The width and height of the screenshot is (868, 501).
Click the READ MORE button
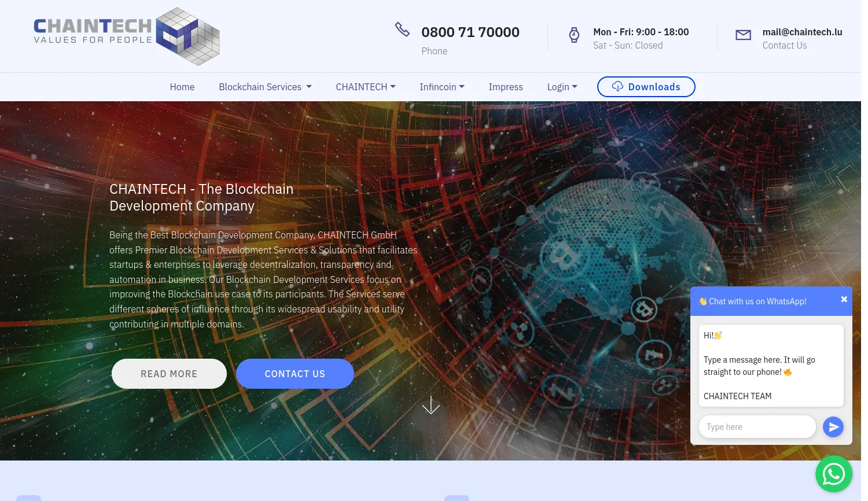click(x=169, y=373)
